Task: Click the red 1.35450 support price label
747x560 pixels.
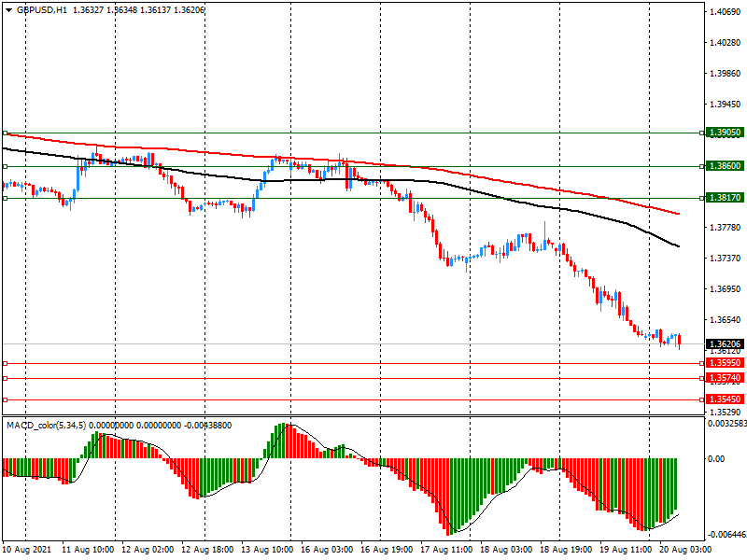Action: [725, 399]
